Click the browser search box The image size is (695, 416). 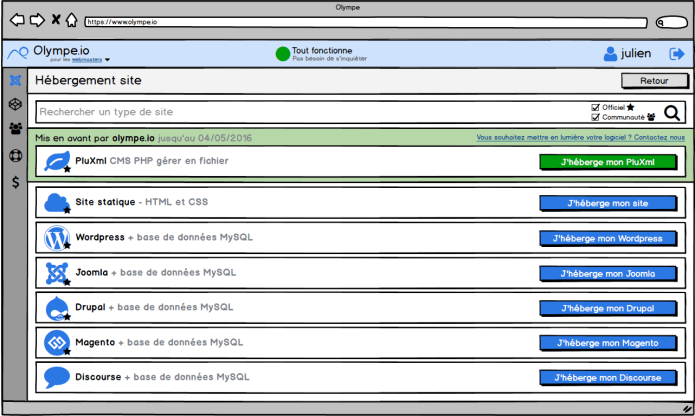(x=672, y=22)
